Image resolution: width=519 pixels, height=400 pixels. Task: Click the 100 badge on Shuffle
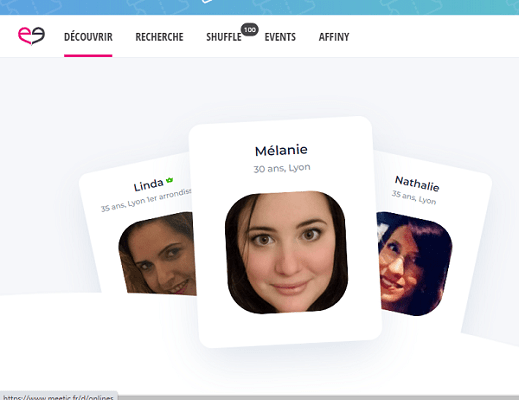pos(250,30)
